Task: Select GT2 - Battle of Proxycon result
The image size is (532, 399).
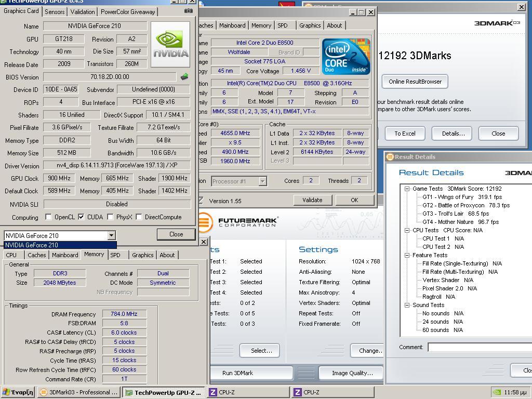Action: (466, 205)
